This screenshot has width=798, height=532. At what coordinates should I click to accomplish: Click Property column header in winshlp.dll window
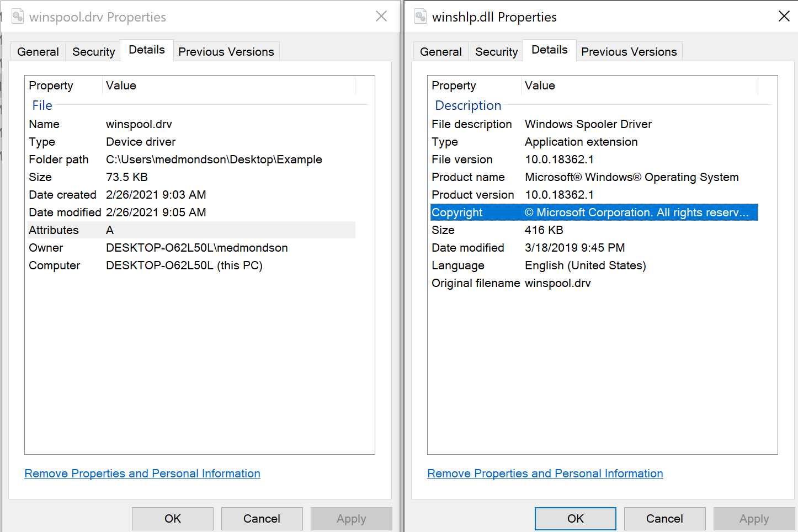pyautogui.click(x=475, y=86)
